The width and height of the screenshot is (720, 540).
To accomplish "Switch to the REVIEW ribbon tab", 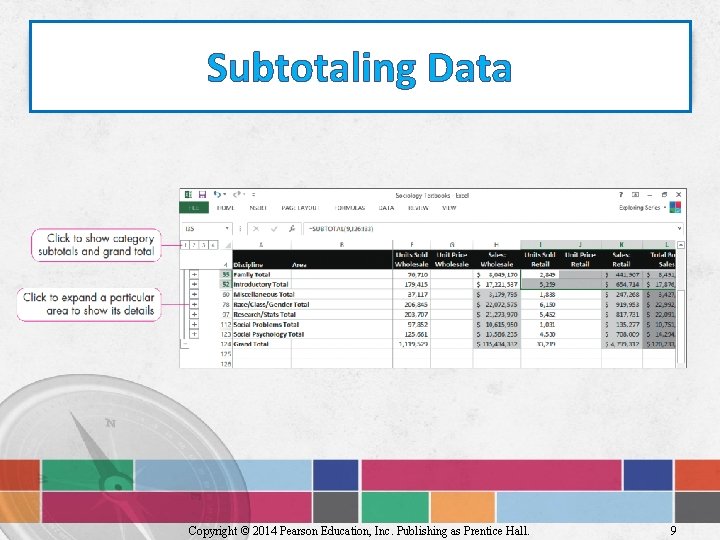I will 418,208.
